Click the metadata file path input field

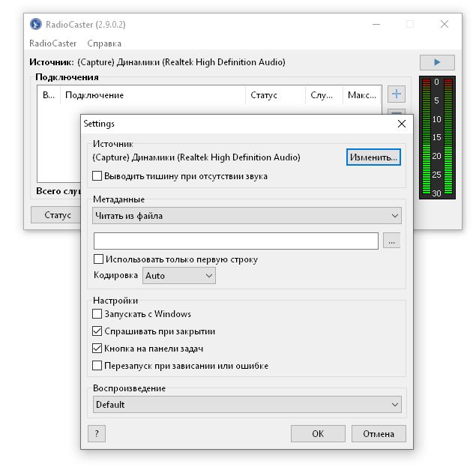[x=236, y=241]
